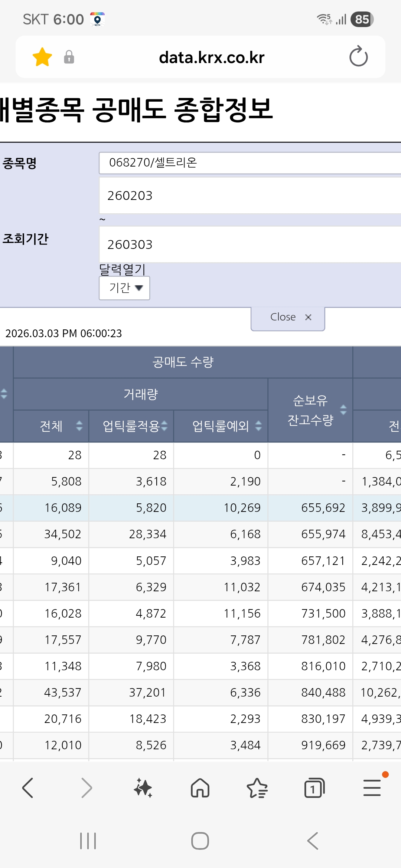Screen dimensions: 401x868
Task: Tap data.krx.co.kr address bar URL
Action: (212, 57)
